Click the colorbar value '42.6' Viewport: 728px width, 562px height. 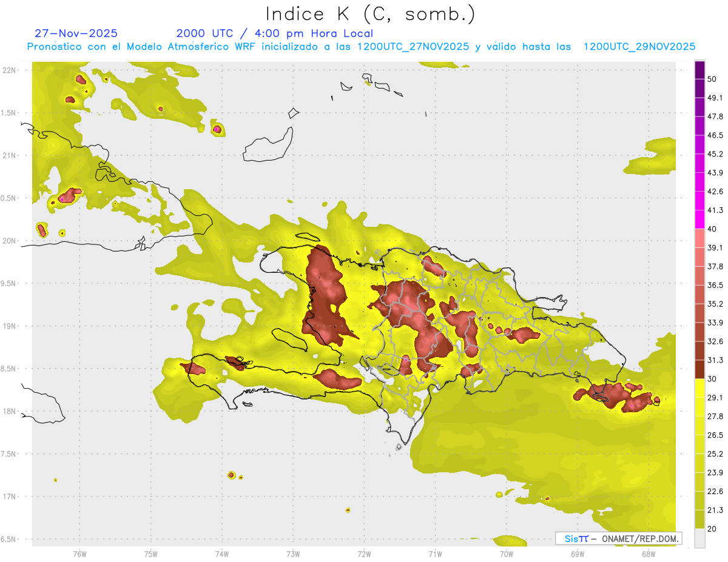716,192
